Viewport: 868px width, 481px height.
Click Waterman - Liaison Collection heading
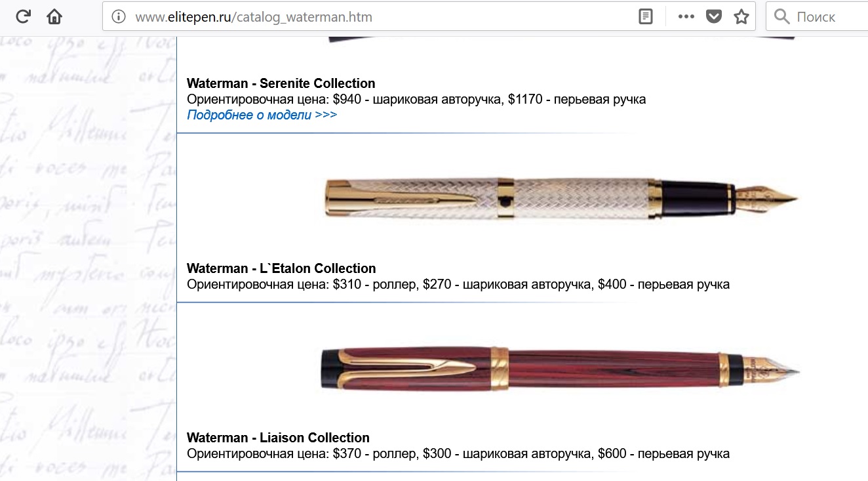coord(278,438)
